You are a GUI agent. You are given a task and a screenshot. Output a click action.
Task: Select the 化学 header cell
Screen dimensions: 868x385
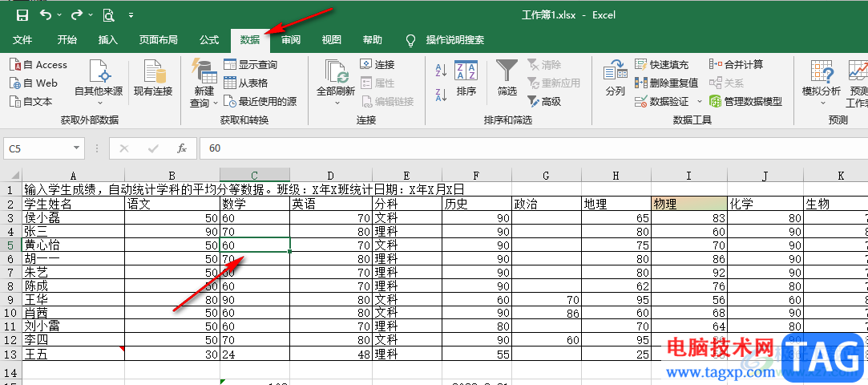click(765, 204)
